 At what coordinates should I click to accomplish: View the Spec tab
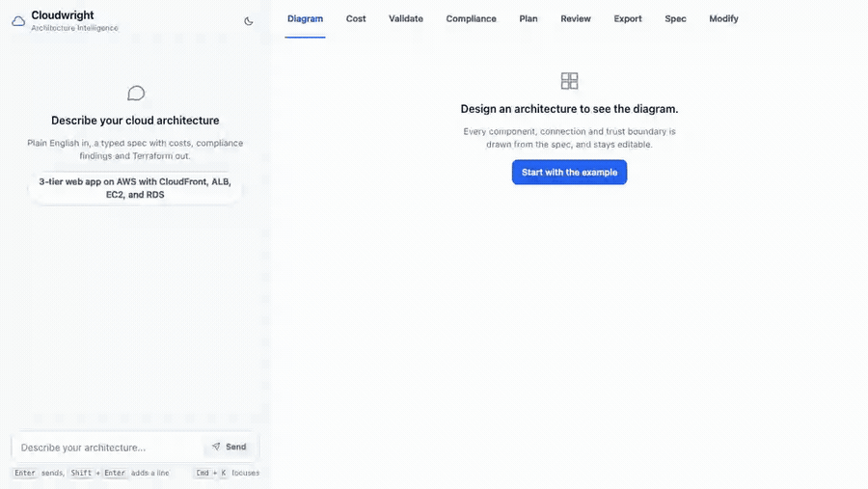(x=675, y=19)
